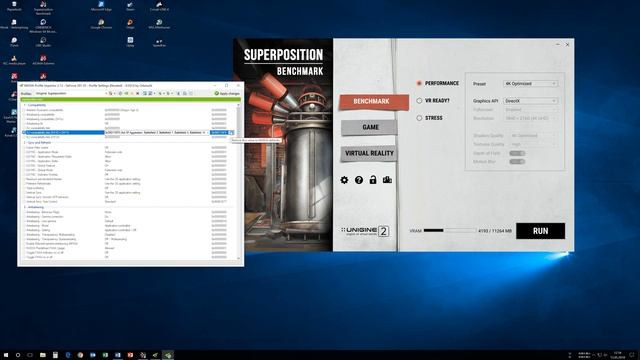Open Corsair LINK 4 desktop icon

[x=159, y=6]
